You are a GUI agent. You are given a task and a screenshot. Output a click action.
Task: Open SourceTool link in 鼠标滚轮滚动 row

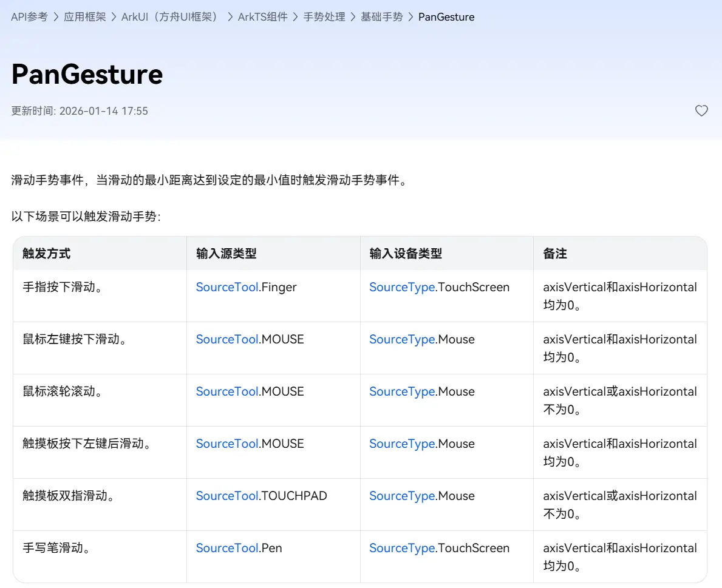click(x=227, y=391)
